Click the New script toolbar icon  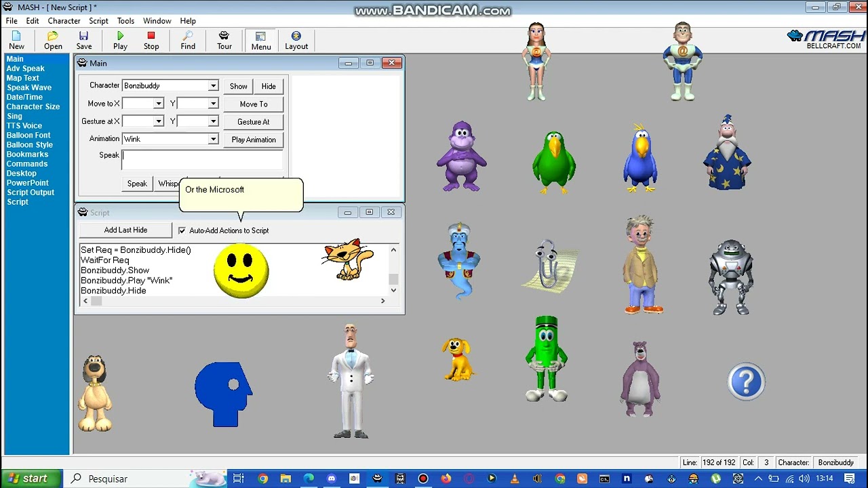16,40
